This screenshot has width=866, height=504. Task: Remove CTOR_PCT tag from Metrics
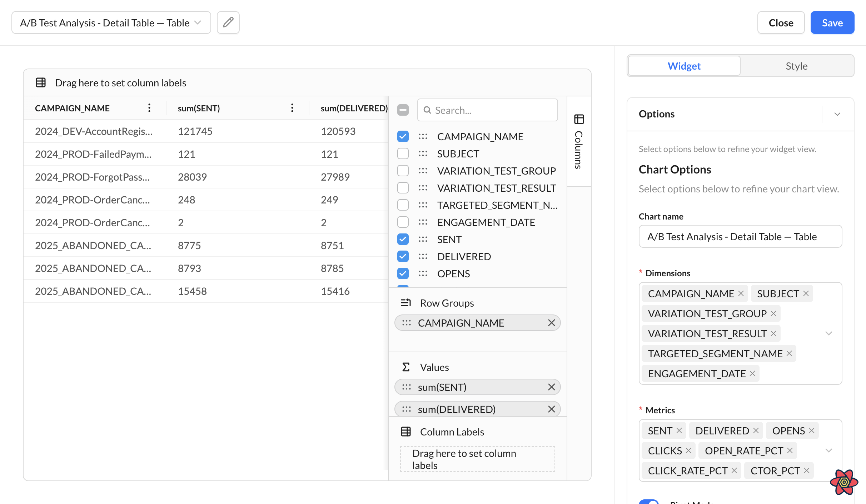(x=807, y=470)
